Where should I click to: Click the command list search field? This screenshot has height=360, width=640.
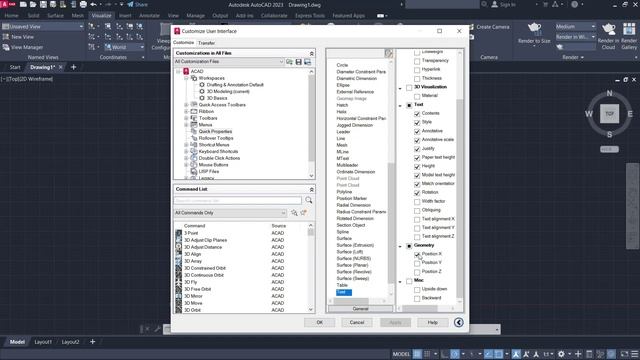pyautogui.click(x=238, y=200)
